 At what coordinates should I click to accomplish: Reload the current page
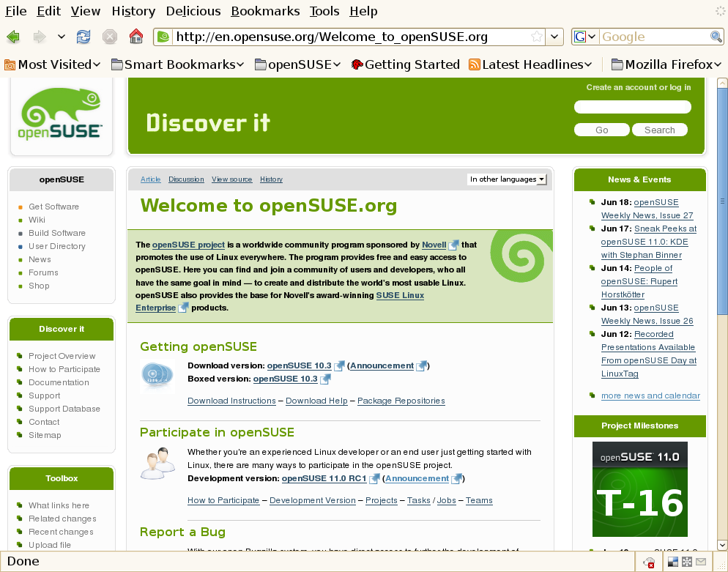pos(83,37)
